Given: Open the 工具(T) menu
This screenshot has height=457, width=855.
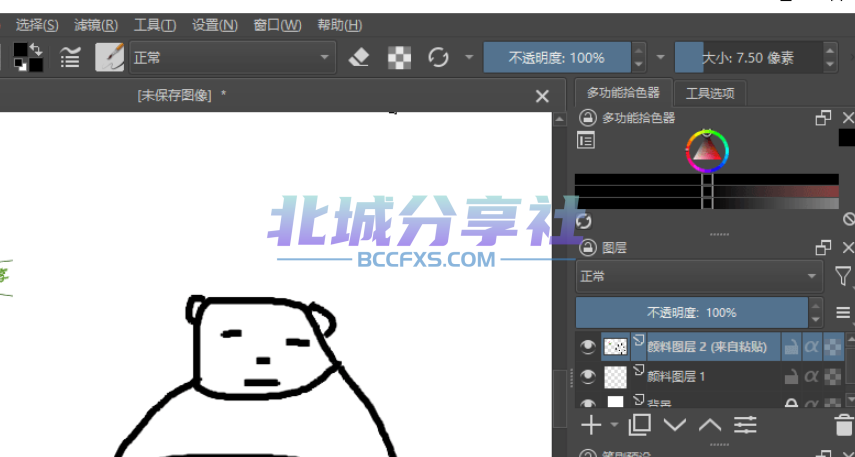Looking at the screenshot, I should coord(154,25).
